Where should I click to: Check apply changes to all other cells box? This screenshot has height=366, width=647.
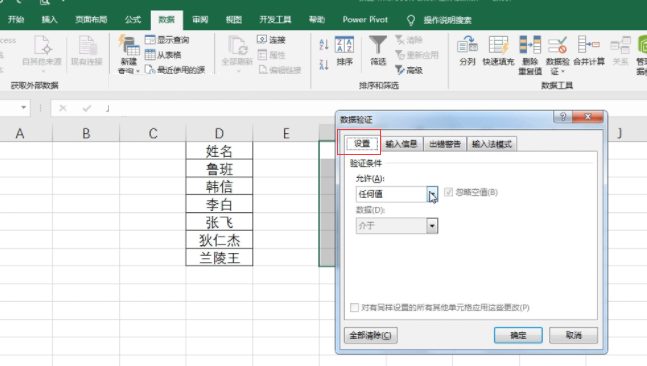pos(354,307)
